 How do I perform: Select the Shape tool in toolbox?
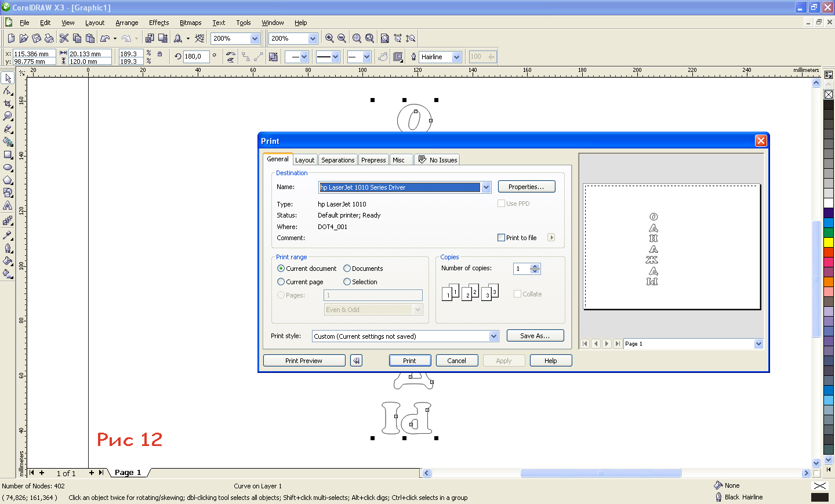pos(8,91)
